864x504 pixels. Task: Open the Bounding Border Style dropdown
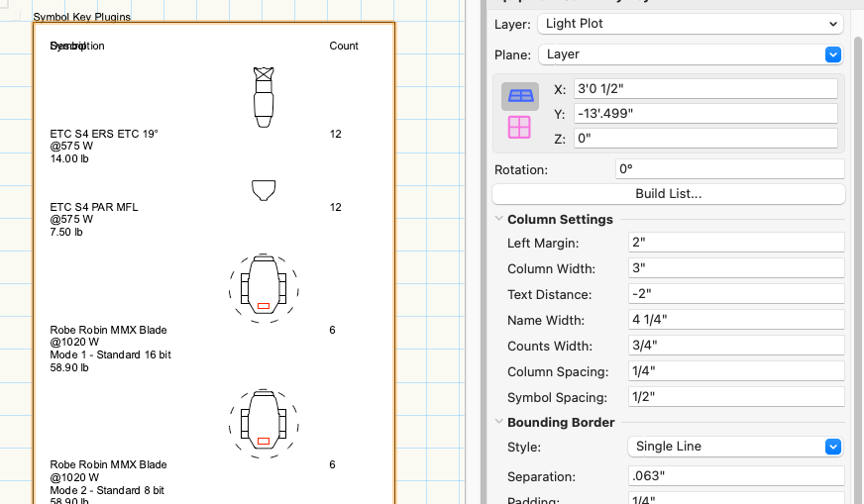734,447
